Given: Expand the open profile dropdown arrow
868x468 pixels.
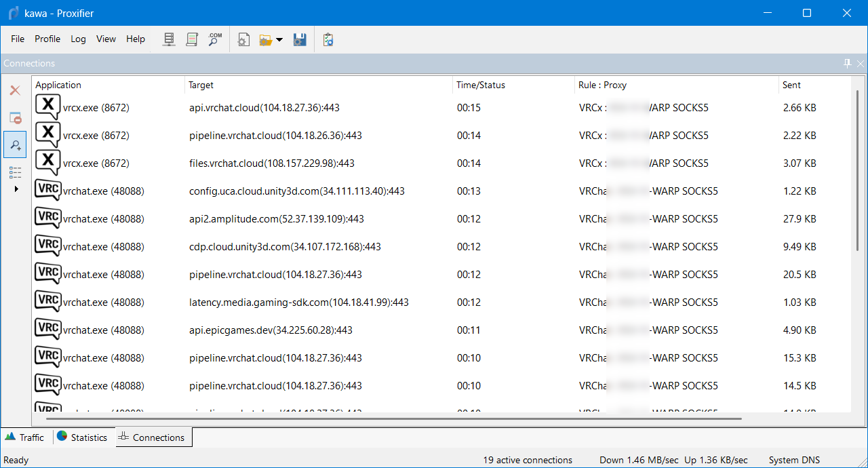Looking at the screenshot, I should (279, 40).
